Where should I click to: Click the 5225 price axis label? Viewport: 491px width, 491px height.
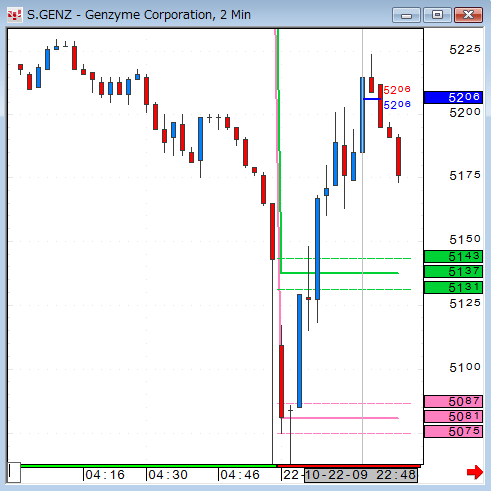coord(465,50)
